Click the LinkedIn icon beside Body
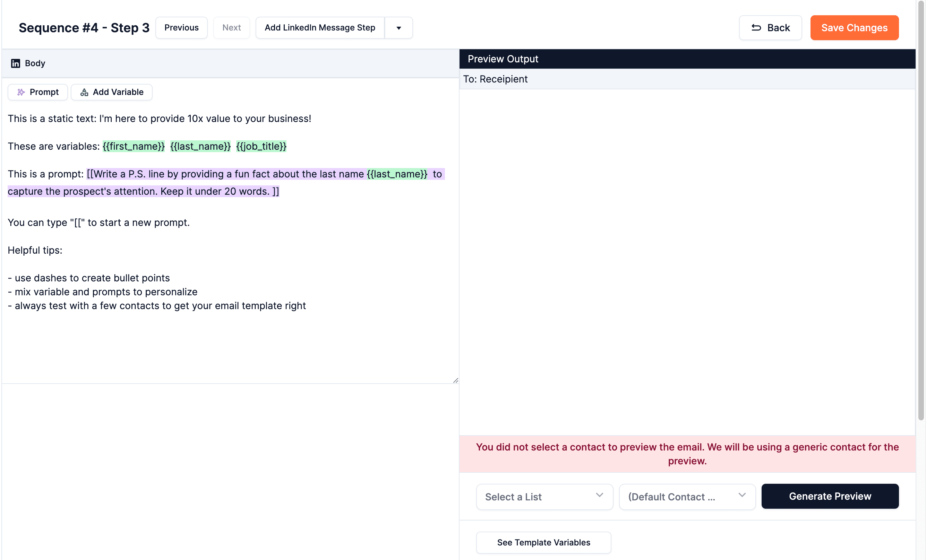The height and width of the screenshot is (560, 926). tap(15, 63)
